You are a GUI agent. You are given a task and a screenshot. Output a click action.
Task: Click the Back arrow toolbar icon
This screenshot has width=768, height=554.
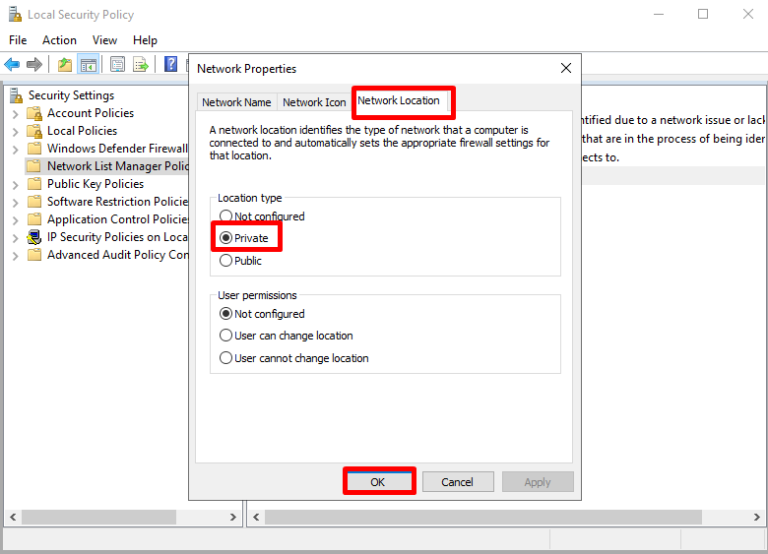13,65
